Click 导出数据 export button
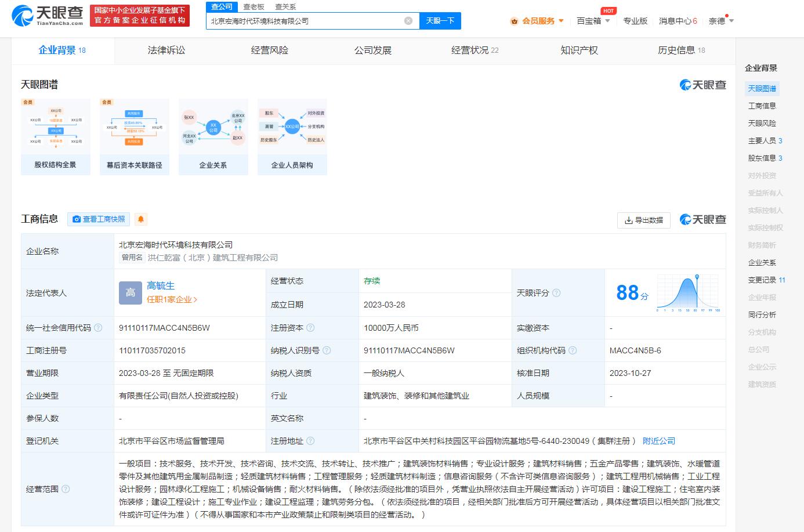The image size is (804, 532). [644, 220]
